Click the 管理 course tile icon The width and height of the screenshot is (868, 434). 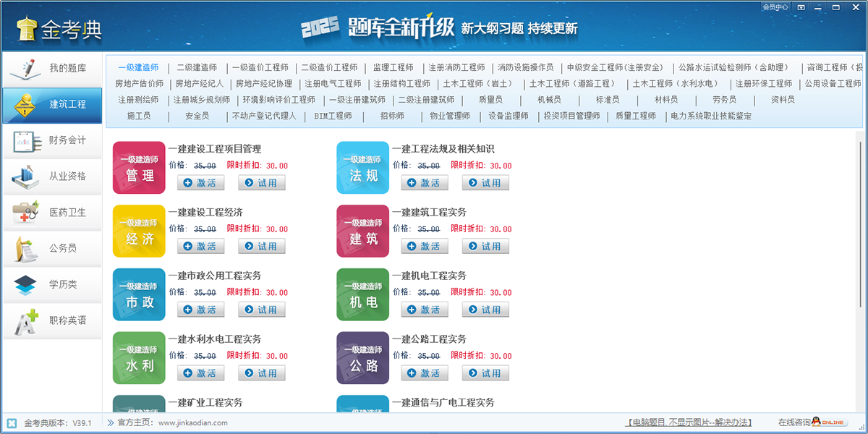[139, 168]
